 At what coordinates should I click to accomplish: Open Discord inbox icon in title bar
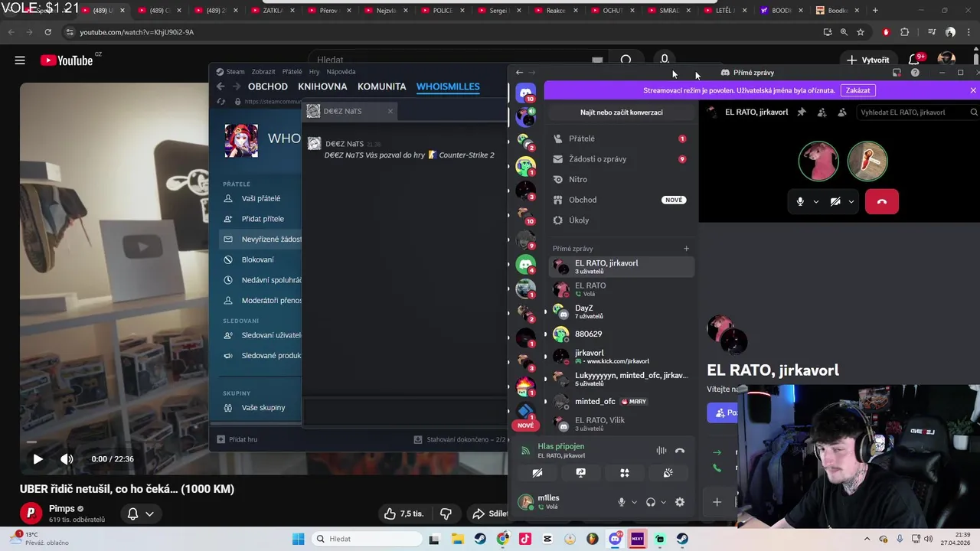pos(897,73)
